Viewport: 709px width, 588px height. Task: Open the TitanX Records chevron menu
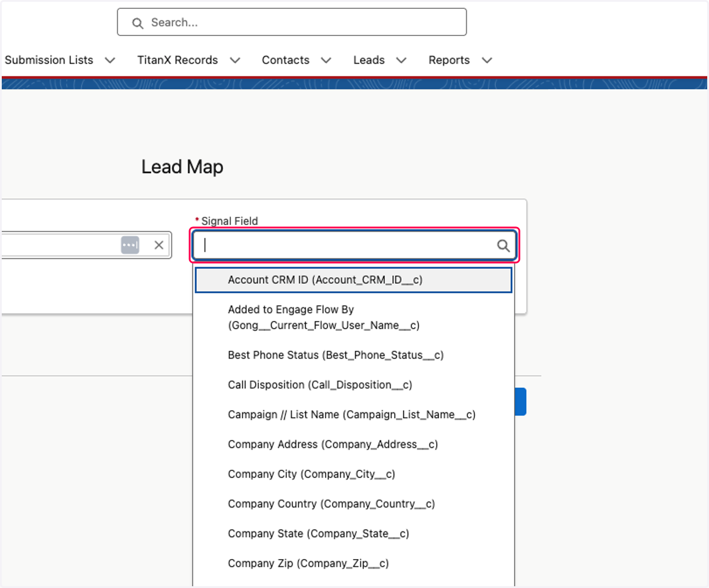click(x=235, y=60)
